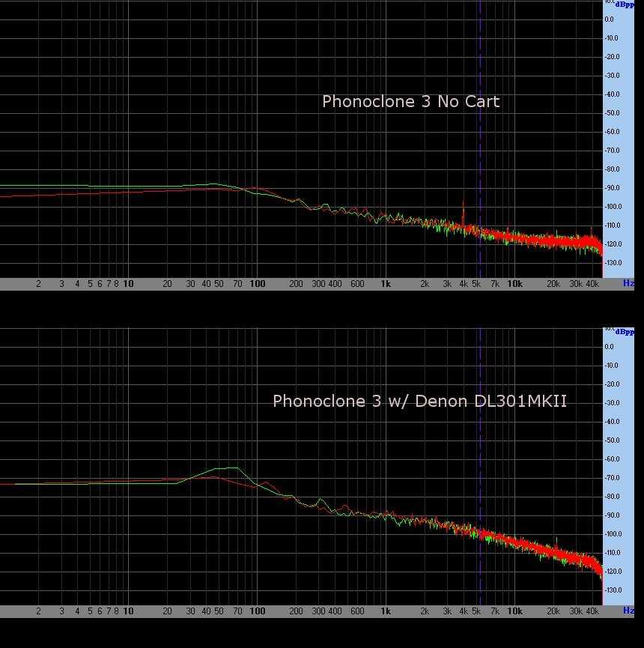Image resolution: width=644 pixels, height=648 pixels.
Task: Click the '1k' frequency label under No Cart plot
Action: (386, 284)
